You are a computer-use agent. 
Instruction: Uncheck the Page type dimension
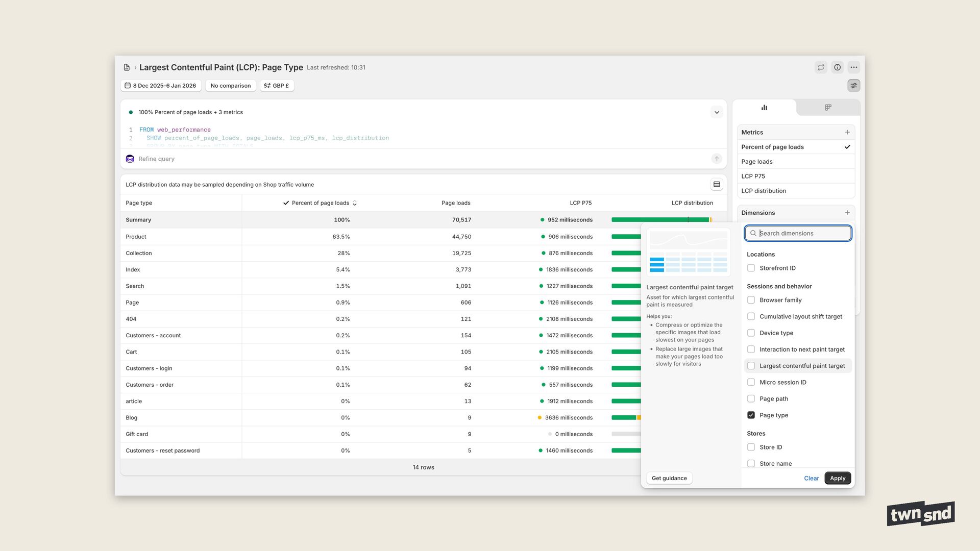[751, 415]
